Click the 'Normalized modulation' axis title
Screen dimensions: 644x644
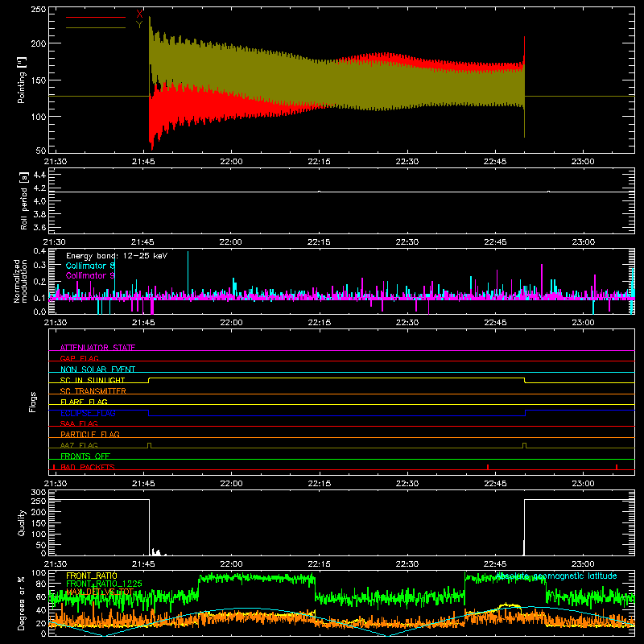click(x=20, y=281)
